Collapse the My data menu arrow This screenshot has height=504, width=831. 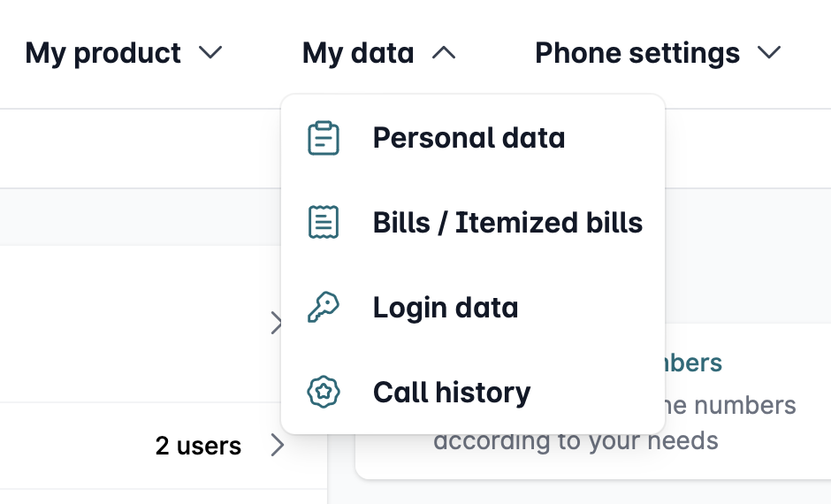(x=444, y=53)
